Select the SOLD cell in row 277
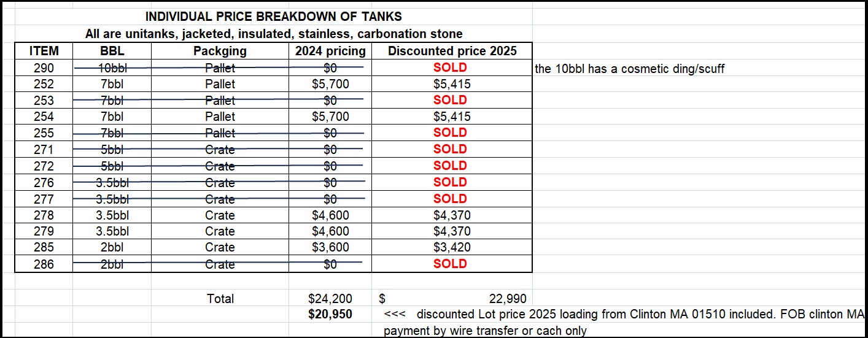Image resolution: width=868 pixels, height=338 pixels. pos(451,199)
